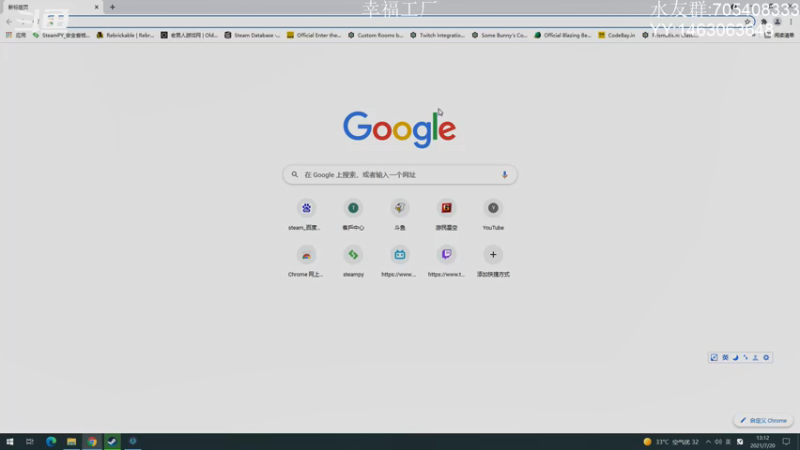Click the Chrome icon on the taskbar

[92, 442]
